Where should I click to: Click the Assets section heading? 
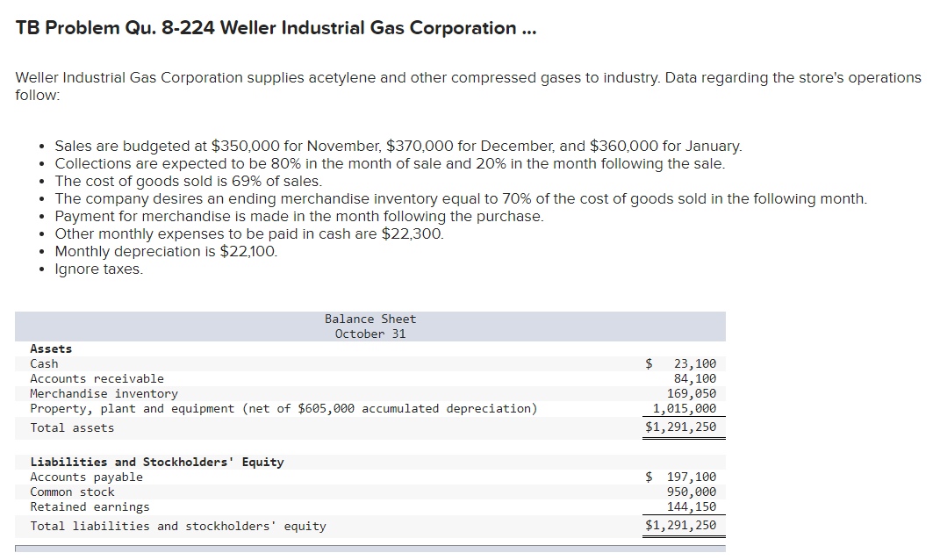click(x=51, y=349)
